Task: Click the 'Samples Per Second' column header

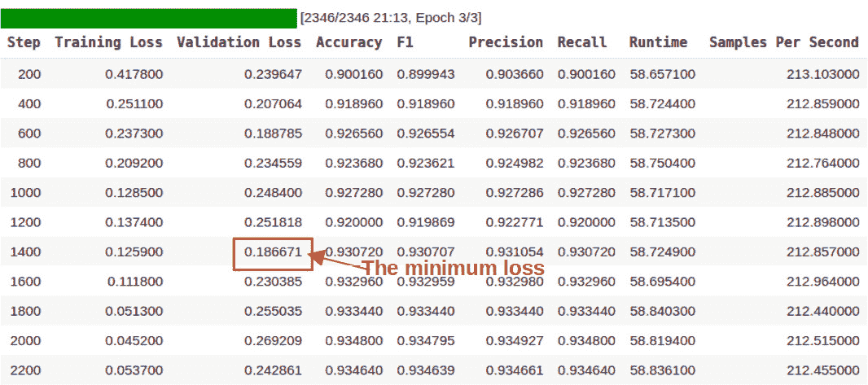Action: point(784,42)
